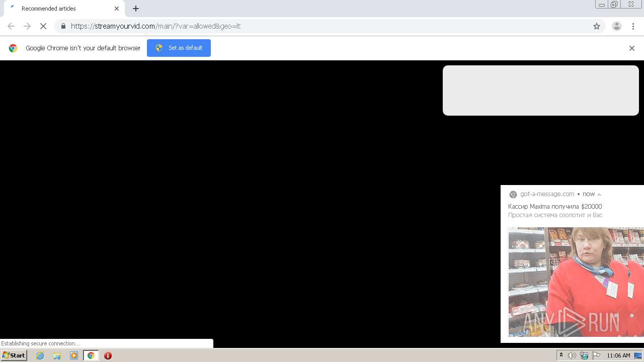
Task: Stop loading the page
Action: 43,26
